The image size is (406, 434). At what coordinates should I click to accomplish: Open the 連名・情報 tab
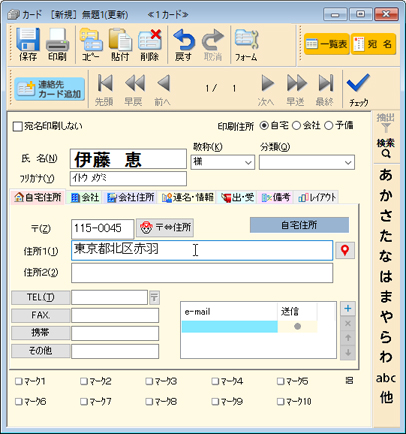(x=187, y=197)
